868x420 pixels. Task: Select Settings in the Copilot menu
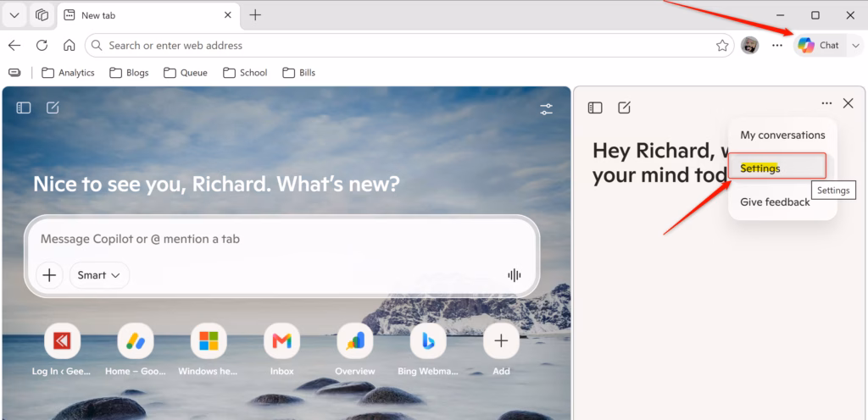(776, 166)
